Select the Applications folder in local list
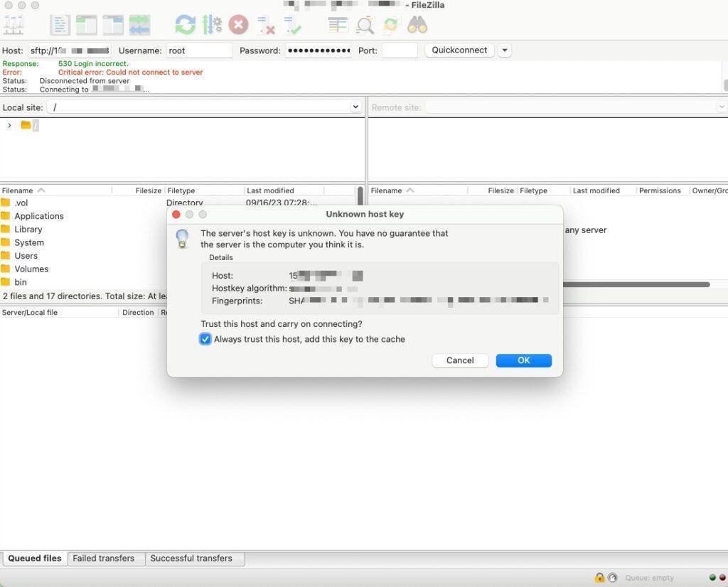The height and width of the screenshot is (587, 728). (39, 216)
